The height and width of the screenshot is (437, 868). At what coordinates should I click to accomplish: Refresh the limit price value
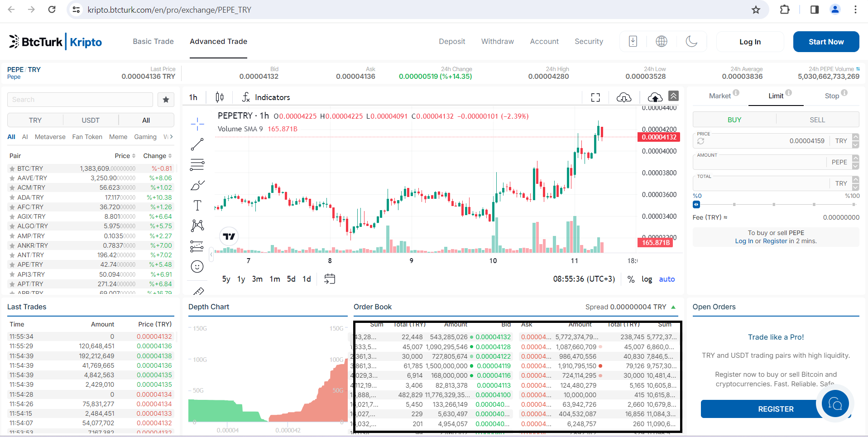[x=700, y=141]
